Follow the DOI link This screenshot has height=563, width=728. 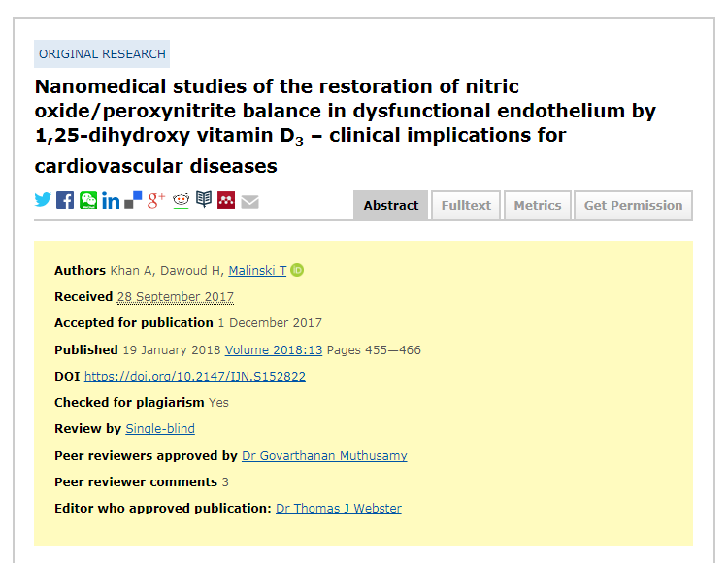tap(195, 376)
